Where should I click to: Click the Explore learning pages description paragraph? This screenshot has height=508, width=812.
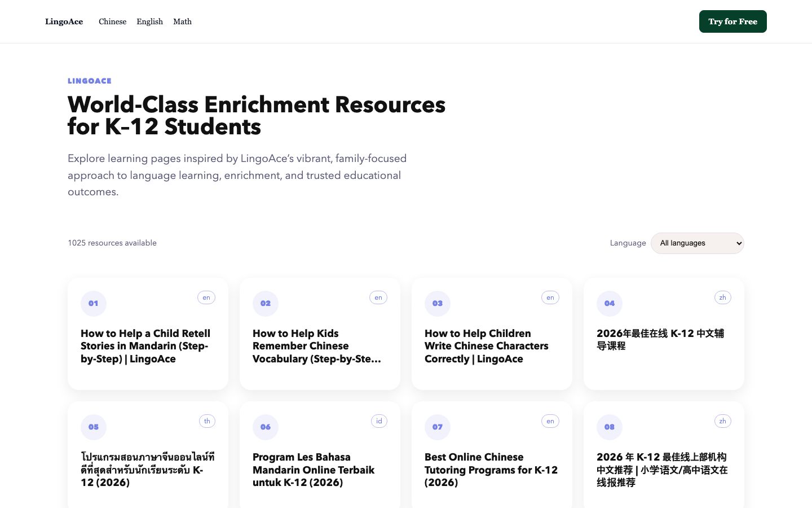(x=237, y=175)
